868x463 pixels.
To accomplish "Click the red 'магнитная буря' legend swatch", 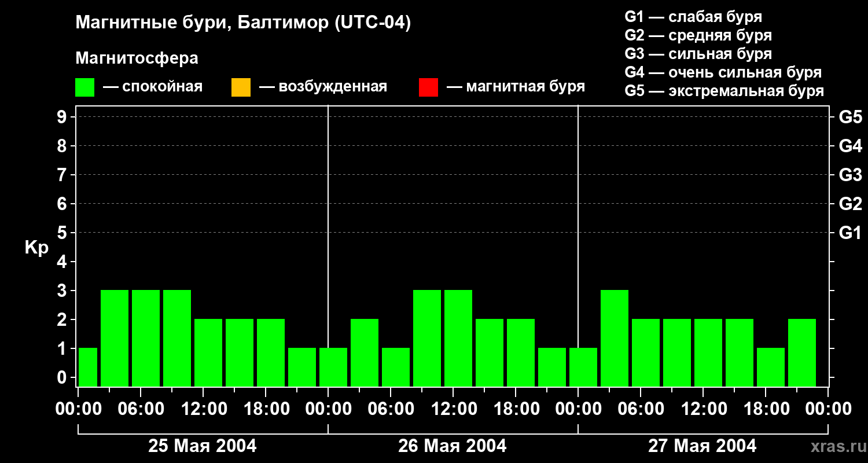I will [428, 87].
